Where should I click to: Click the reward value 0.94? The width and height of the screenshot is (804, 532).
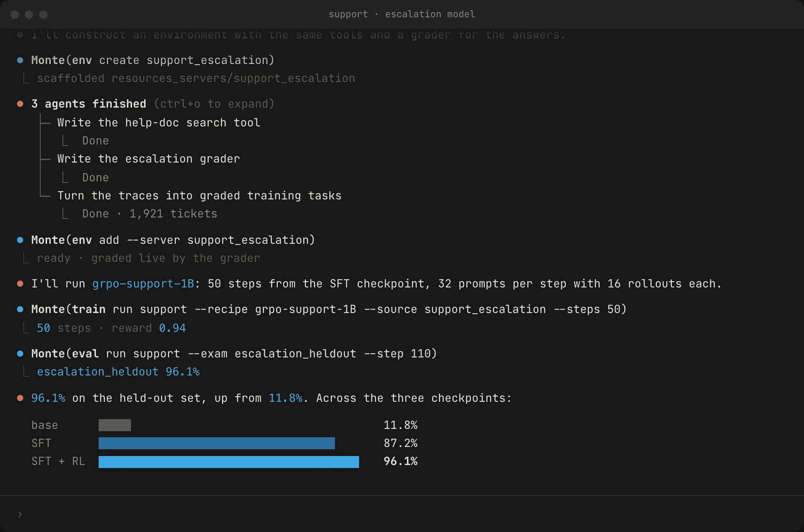click(x=172, y=328)
